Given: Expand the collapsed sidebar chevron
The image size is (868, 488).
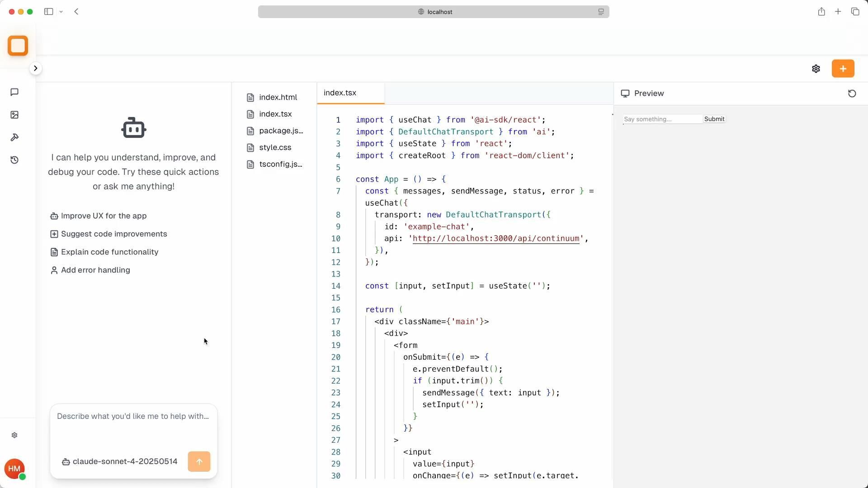Looking at the screenshot, I should coord(35,68).
